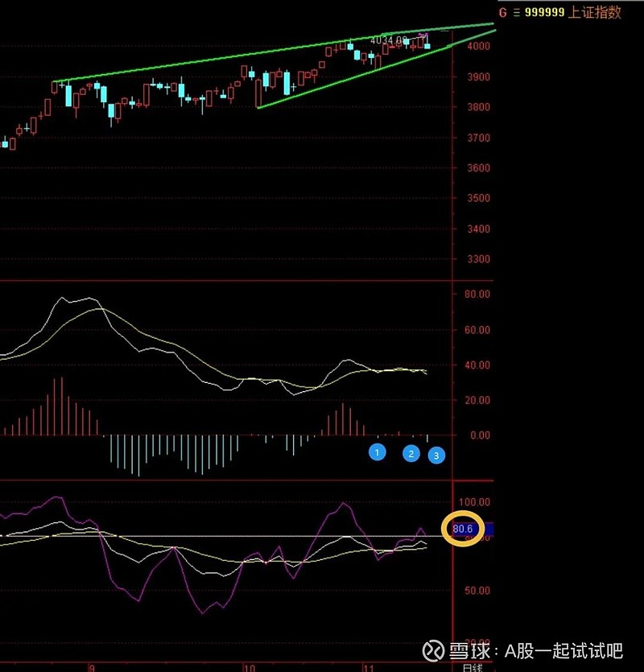The height and width of the screenshot is (672, 644).
Task: Click the 3900 price axis label
Action: 478,77
